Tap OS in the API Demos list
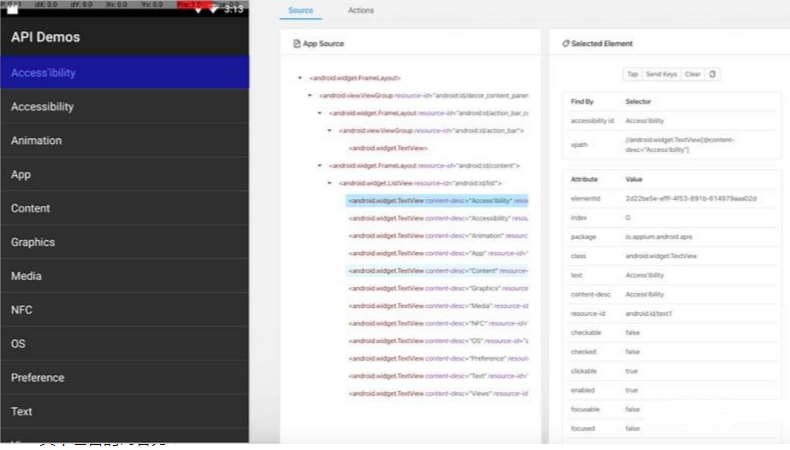The height and width of the screenshot is (450, 790). [124, 344]
